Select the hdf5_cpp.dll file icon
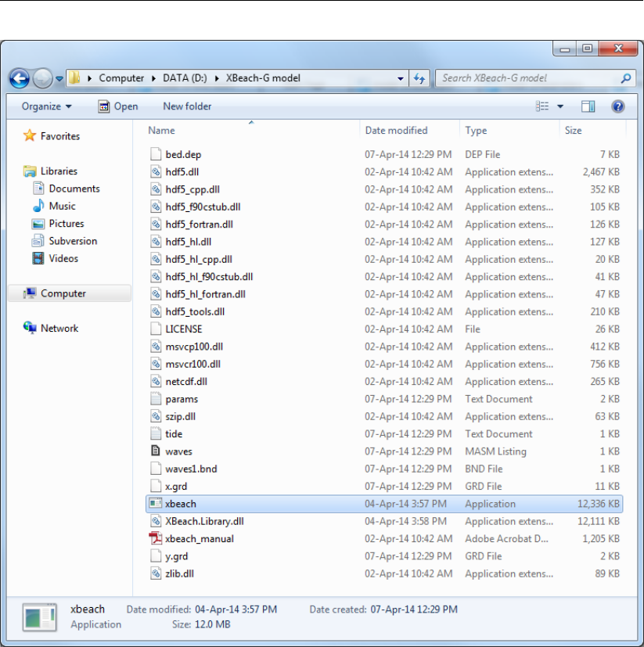The height and width of the screenshot is (647, 644). 156,189
